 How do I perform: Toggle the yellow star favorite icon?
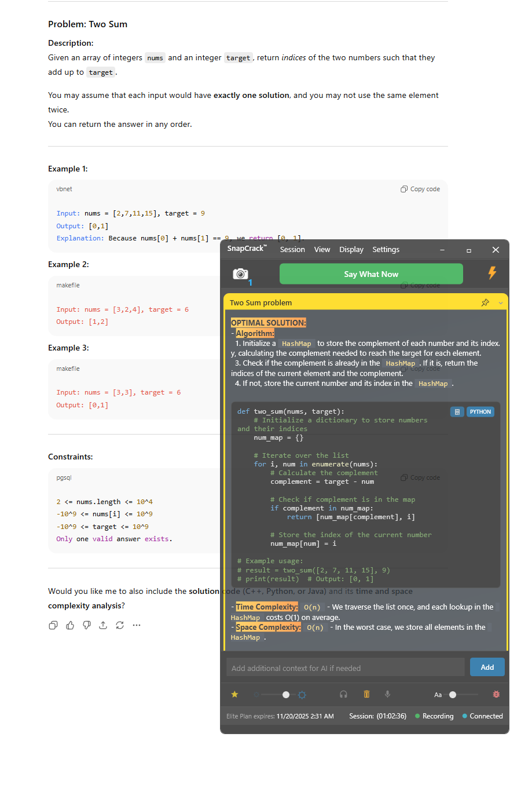[x=234, y=694]
